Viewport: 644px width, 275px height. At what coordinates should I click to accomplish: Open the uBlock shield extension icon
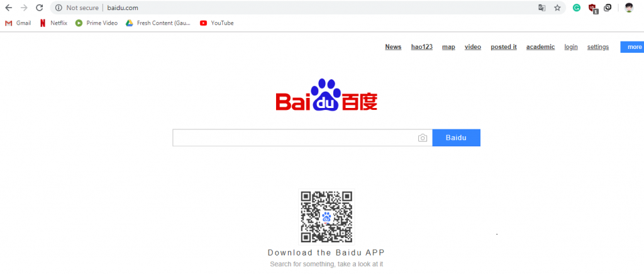click(592, 8)
